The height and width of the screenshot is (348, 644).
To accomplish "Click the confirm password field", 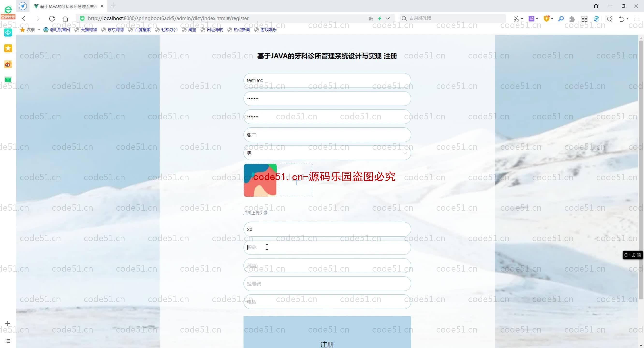I will [x=327, y=117].
